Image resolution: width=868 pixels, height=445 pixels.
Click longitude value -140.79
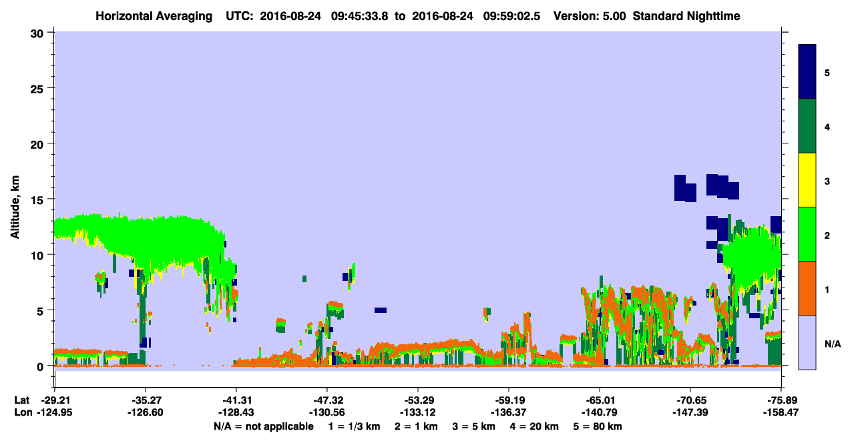pos(600,413)
